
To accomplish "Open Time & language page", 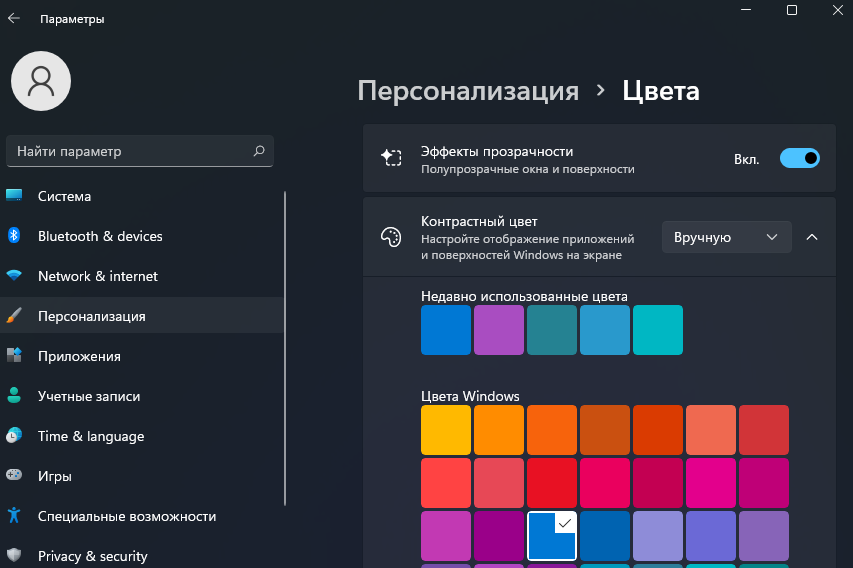I will coord(142,436).
